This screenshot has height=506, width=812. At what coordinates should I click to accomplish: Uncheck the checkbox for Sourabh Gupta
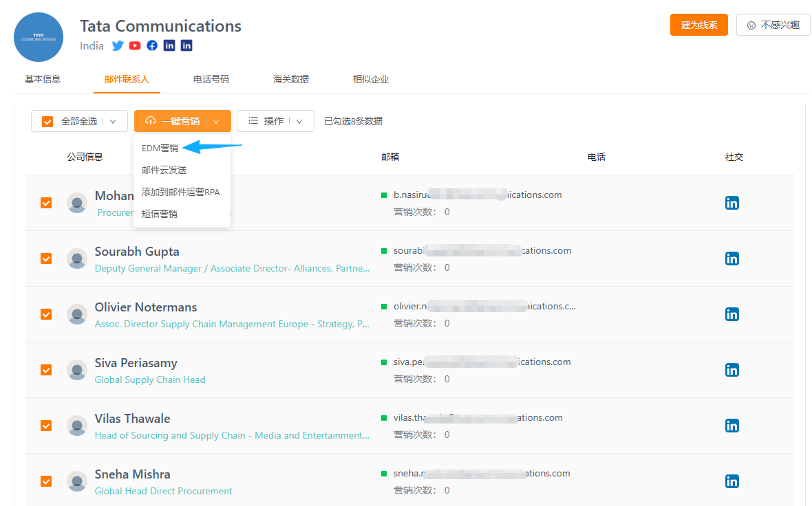(46, 258)
